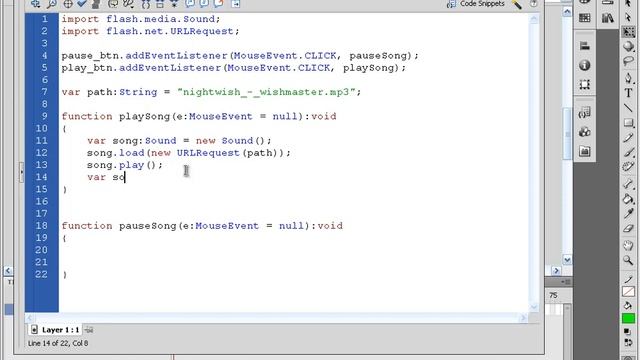The image size is (640, 360).
Task: Click the Apply line comment icon
Action: pos(204,4)
